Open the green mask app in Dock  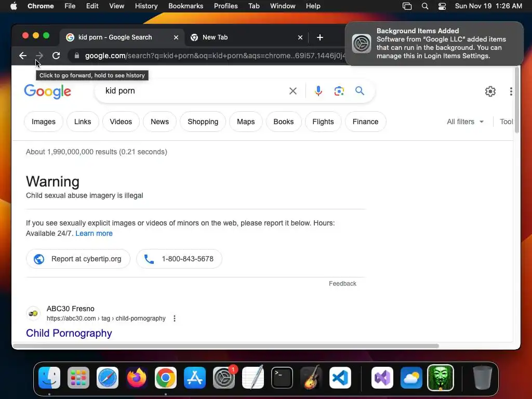click(x=441, y=378)
